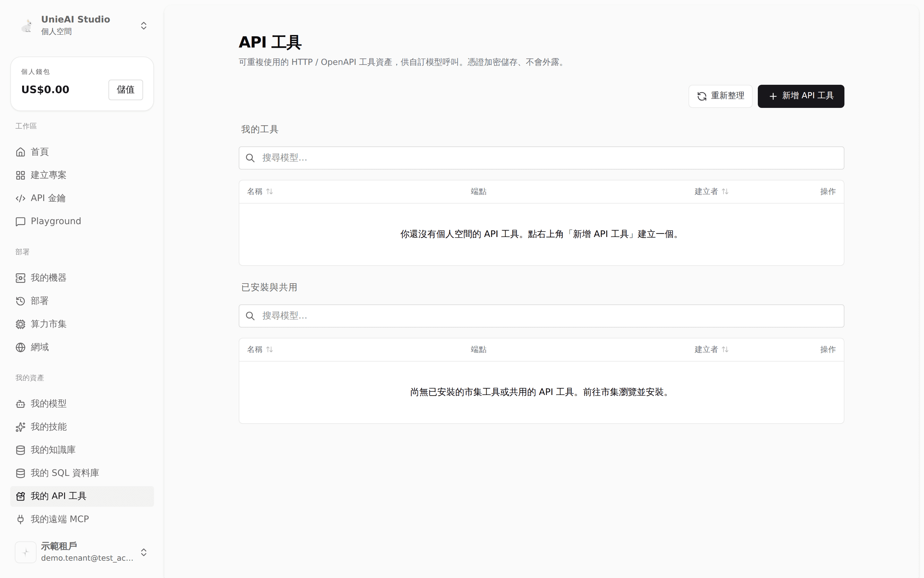The height and width of the screenshot is (578, 924).
Task: Click the UnieAI Studio rabbit logo
Action: click(x=26, y=26)
